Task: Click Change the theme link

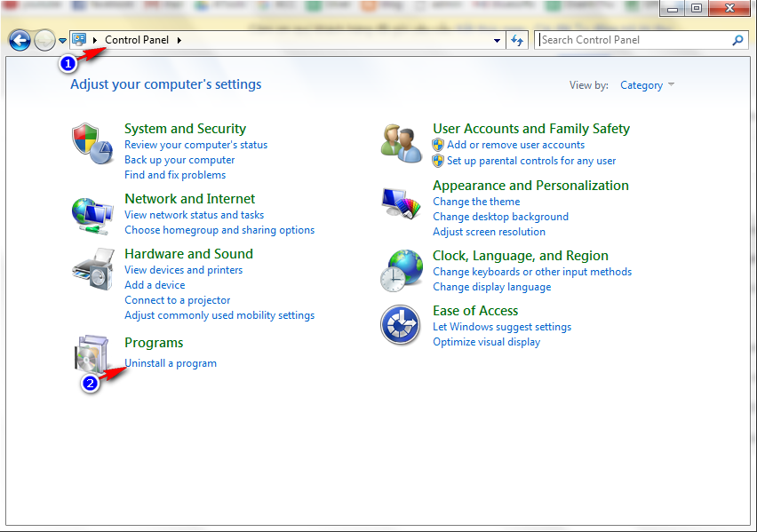Action: (476, 202)
